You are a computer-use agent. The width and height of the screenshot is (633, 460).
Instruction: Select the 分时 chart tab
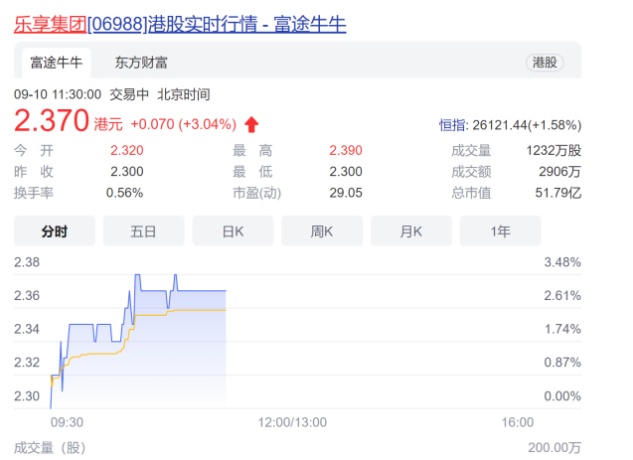click(x=54, y=231)
